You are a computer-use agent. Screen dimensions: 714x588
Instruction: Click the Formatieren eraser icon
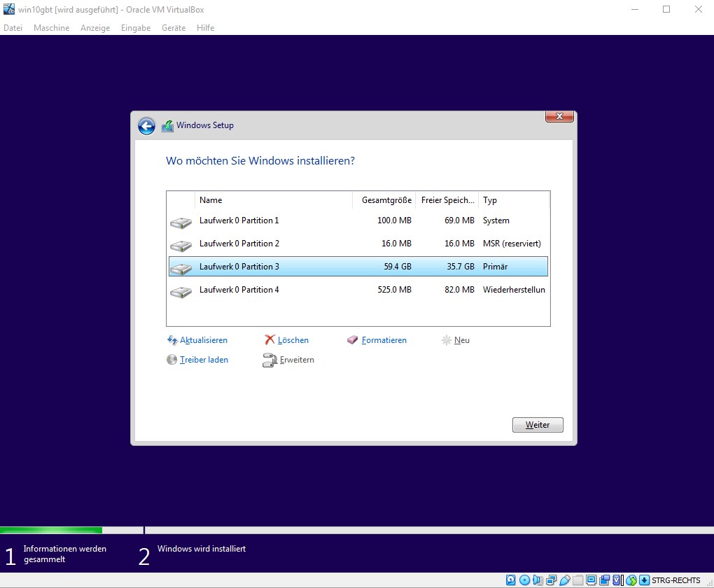click(x=352, y=339)
